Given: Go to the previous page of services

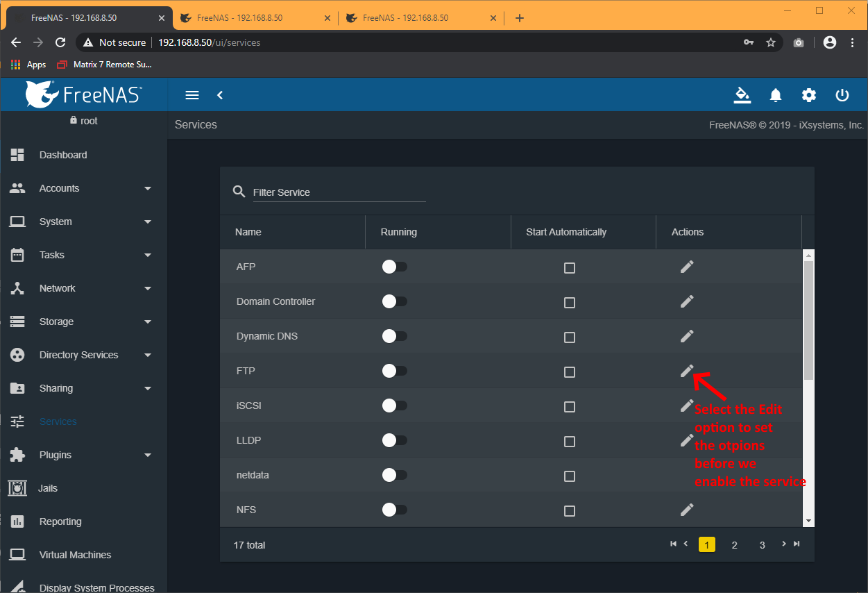Looking at the screenshot, I should (686, 544).
